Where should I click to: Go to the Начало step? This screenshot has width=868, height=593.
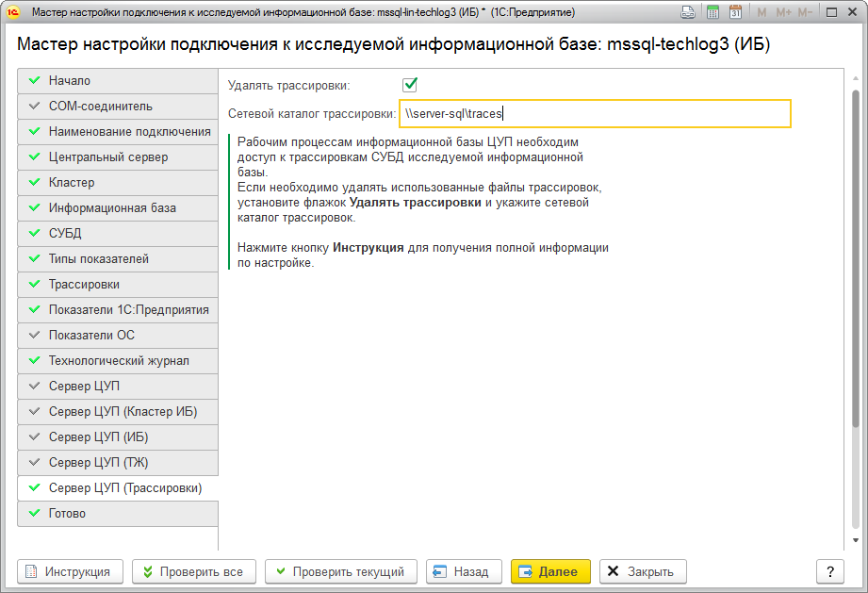(118, 81)
